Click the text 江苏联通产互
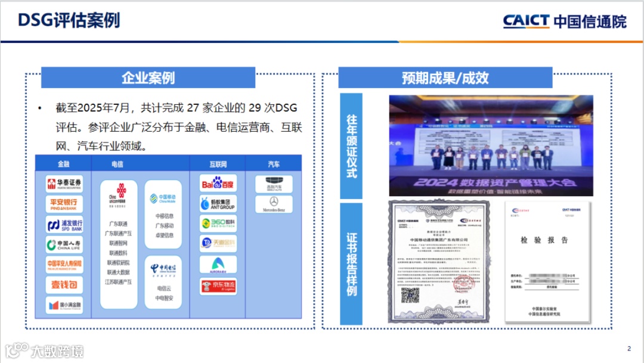This screenshot has width=644, height=363. coord(118,282)
